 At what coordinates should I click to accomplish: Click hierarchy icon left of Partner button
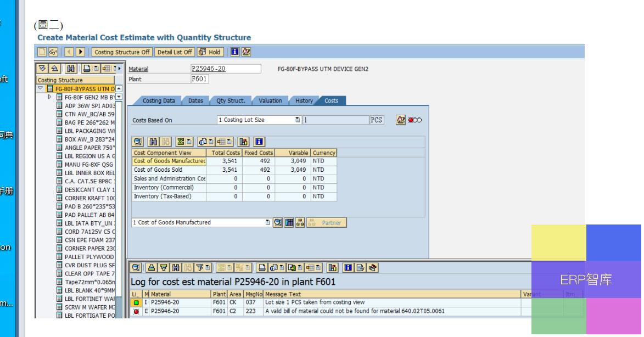pyautogui.click(x=300, y=222)
